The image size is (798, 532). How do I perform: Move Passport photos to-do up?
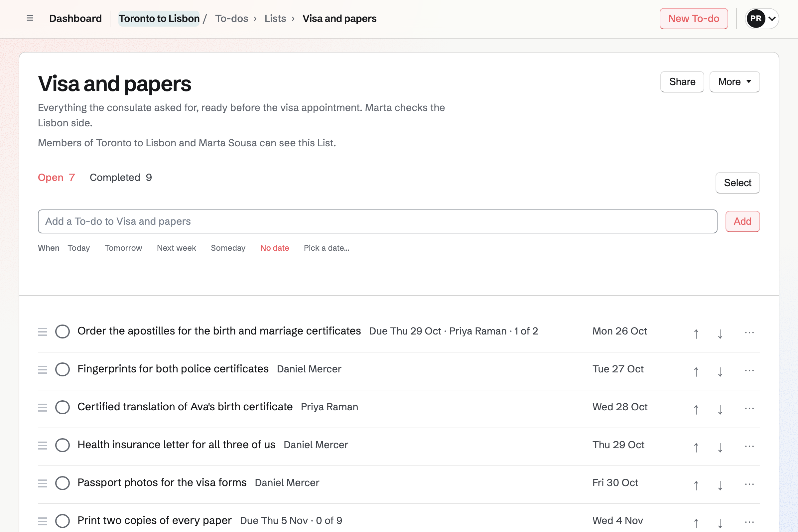(696, 485)
